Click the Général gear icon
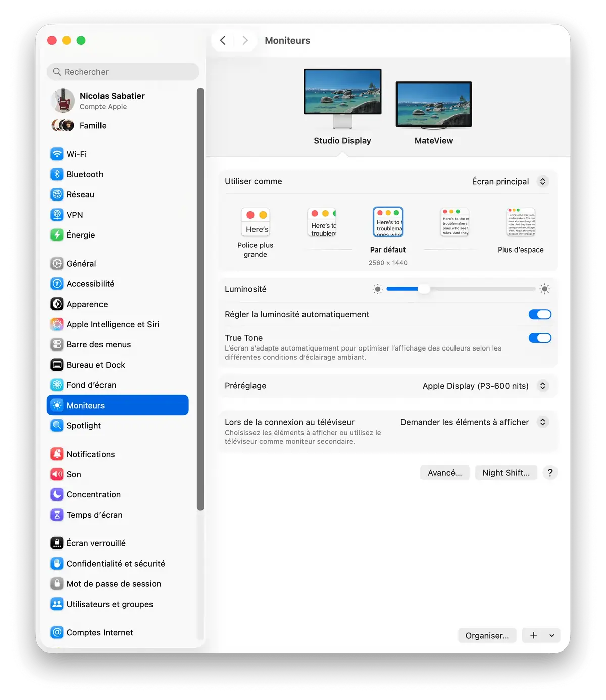 tap(57, 264)
